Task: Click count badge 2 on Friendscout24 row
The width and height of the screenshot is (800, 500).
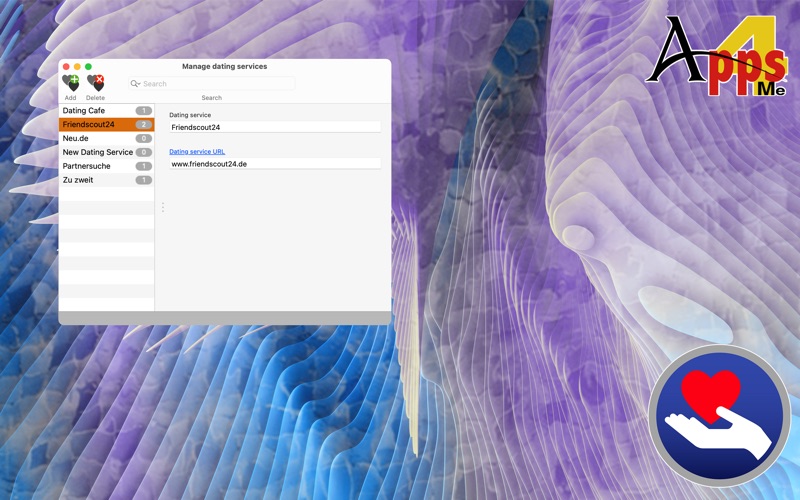Action: [x=144, y=124]
